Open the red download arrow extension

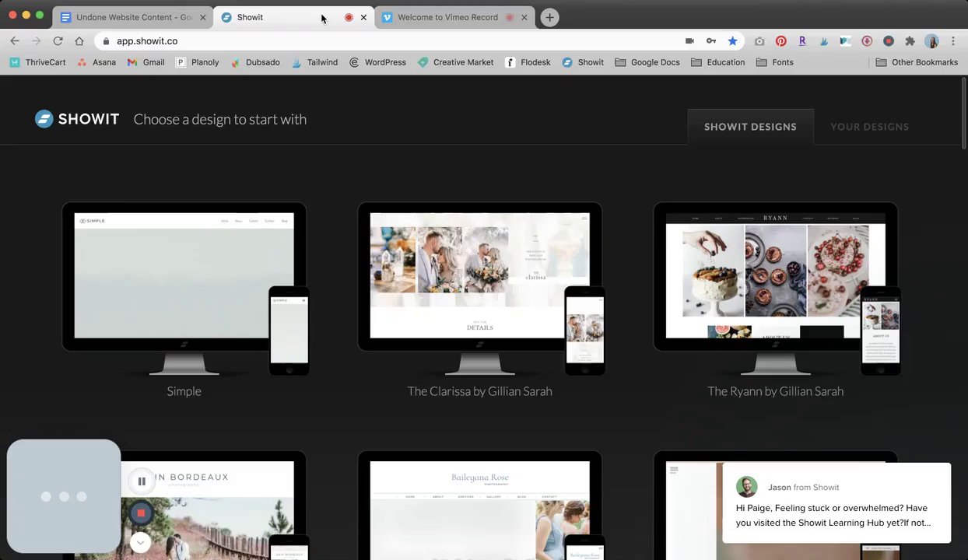pos(867,41)
